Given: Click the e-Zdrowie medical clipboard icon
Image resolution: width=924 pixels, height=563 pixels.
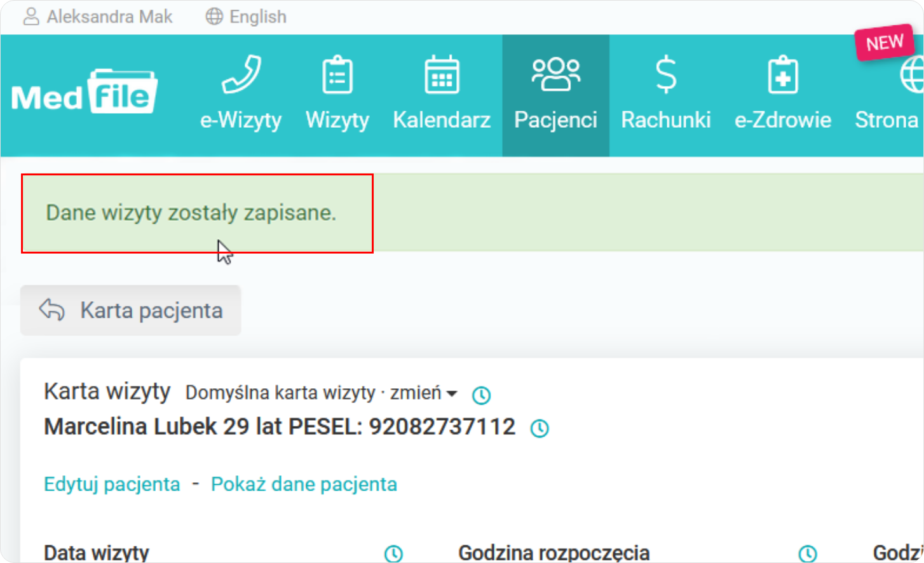Looking at the screenshot, I should pos(783,74).
